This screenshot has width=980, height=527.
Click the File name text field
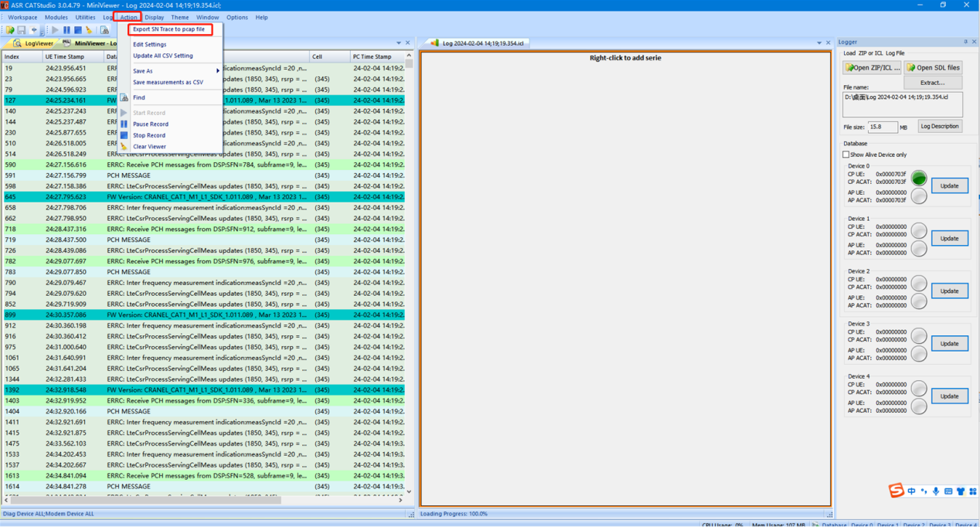pyautogui.click(x=902, y=104)
